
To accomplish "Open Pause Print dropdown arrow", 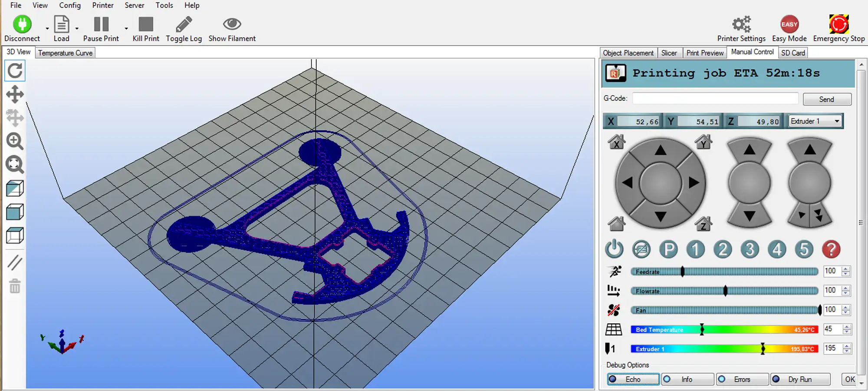I will (x=126, y=28).
